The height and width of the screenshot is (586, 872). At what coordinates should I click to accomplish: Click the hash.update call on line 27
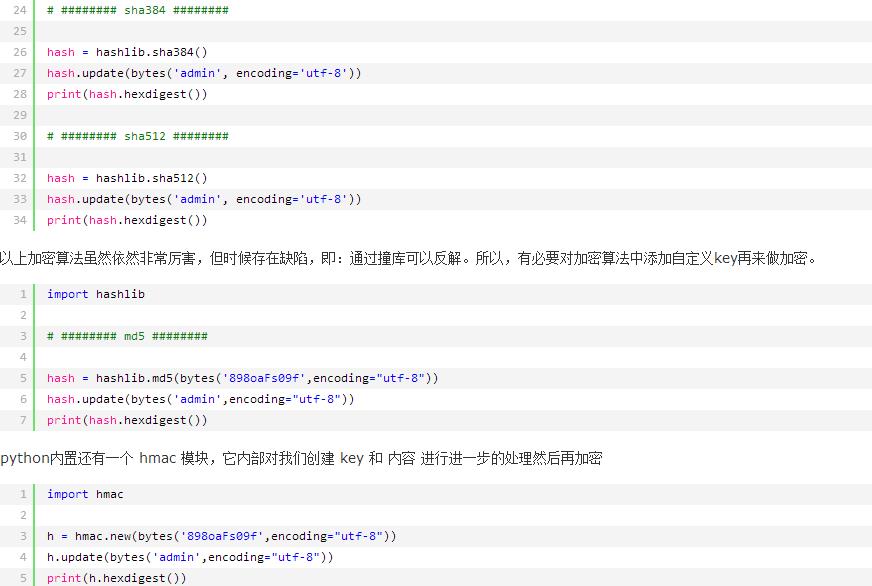click(204, 73)
